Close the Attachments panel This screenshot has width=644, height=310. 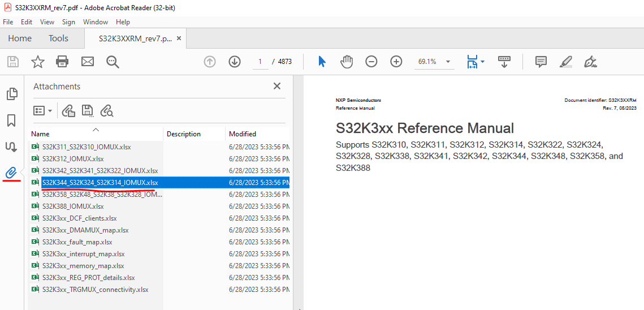point(277,86)
